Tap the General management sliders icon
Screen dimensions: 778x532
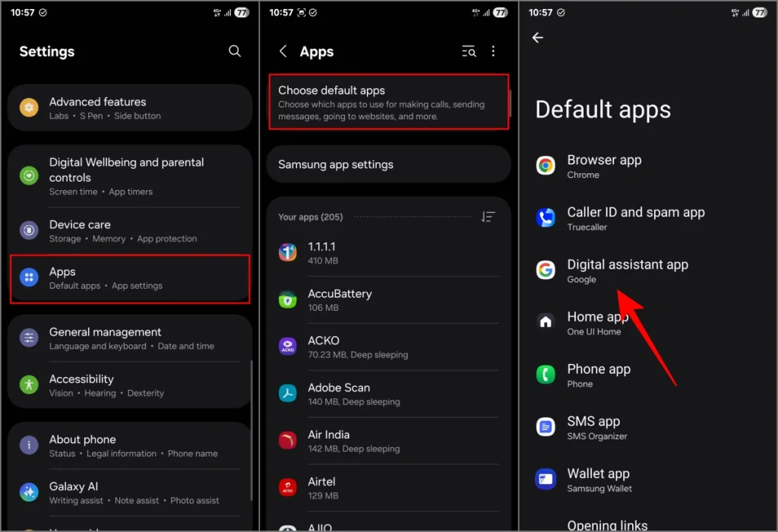[x=29, y=338]
